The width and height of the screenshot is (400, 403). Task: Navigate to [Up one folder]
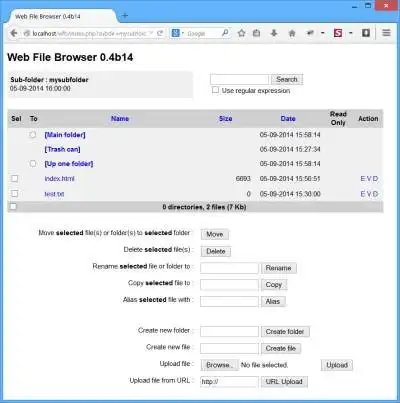click(x=69, y=164)
